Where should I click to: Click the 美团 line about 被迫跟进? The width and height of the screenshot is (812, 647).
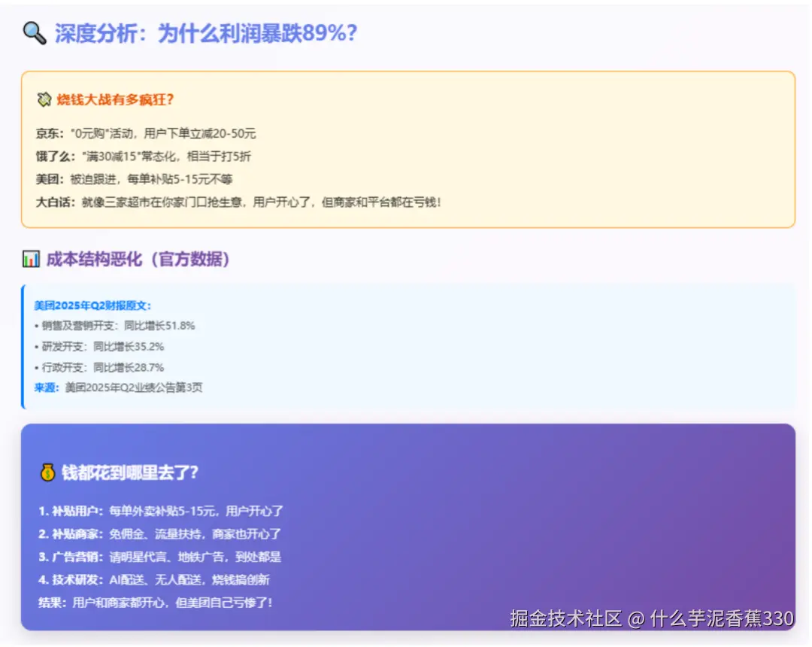[x=134, y=179]
